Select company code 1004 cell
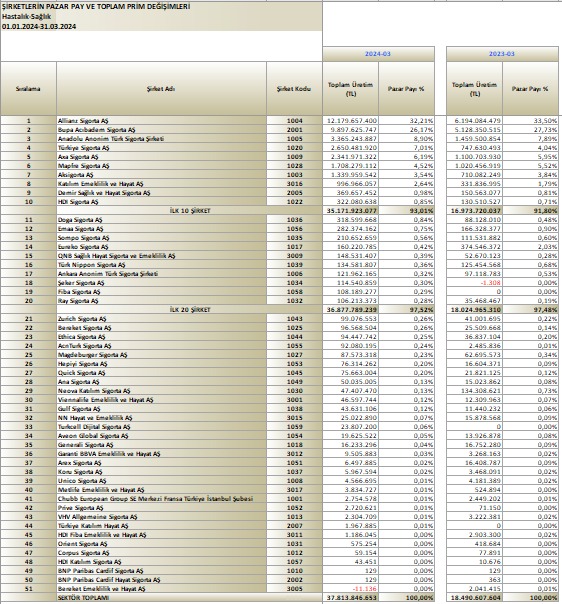The height and width of the screenshot is (604, 562). [x=295, y=121]
